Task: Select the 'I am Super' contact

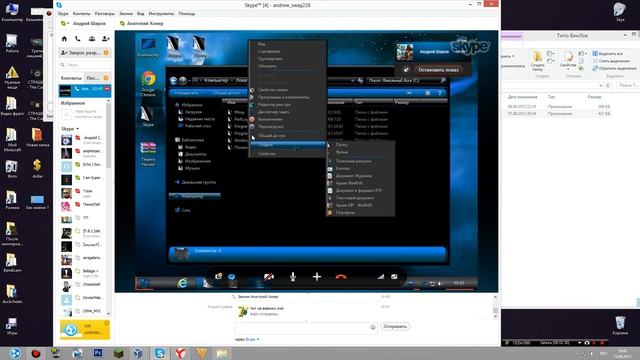Action: coord(84,178)
